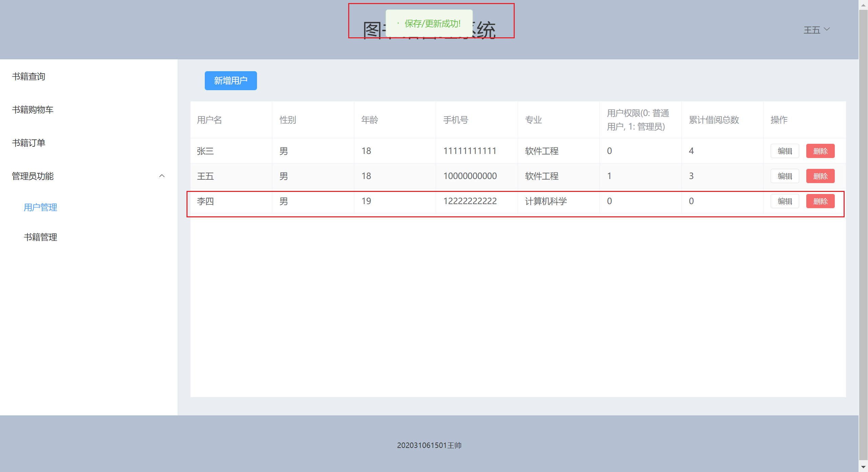Switch to 书籍管理 submenu item
The image size is (868, 472).
[x=40, y=237]
